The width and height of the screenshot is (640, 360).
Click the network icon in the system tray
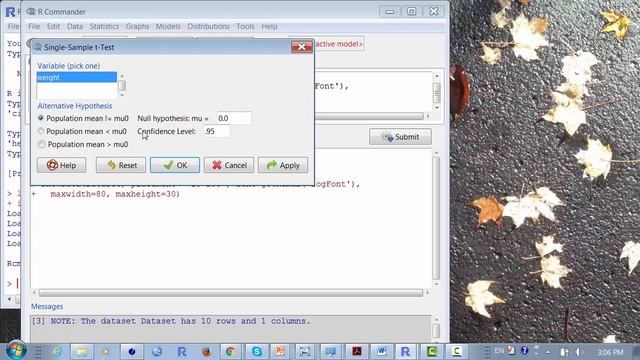coord(564,351)
